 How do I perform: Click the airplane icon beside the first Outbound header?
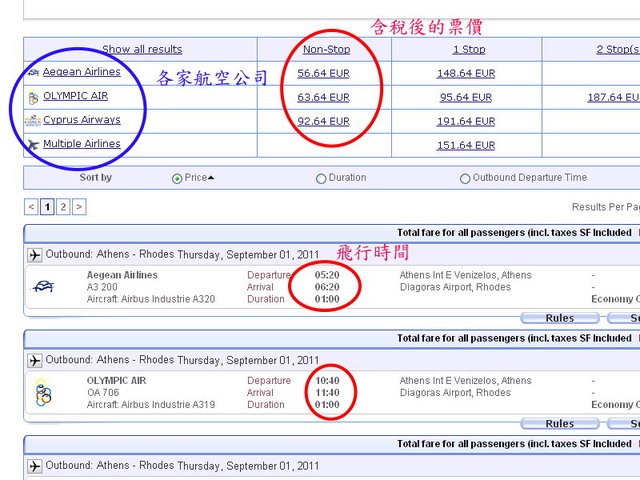coord(35,255)
